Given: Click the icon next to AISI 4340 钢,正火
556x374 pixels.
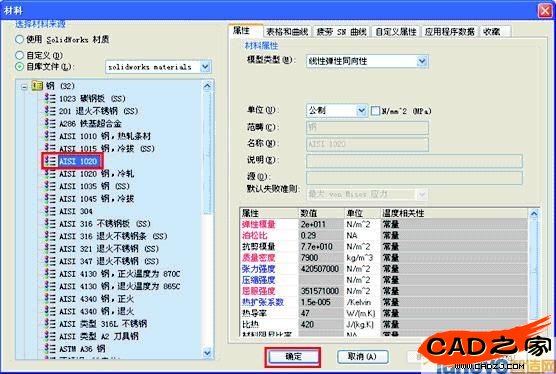Looking at the screenshot, I should point(50,298).
